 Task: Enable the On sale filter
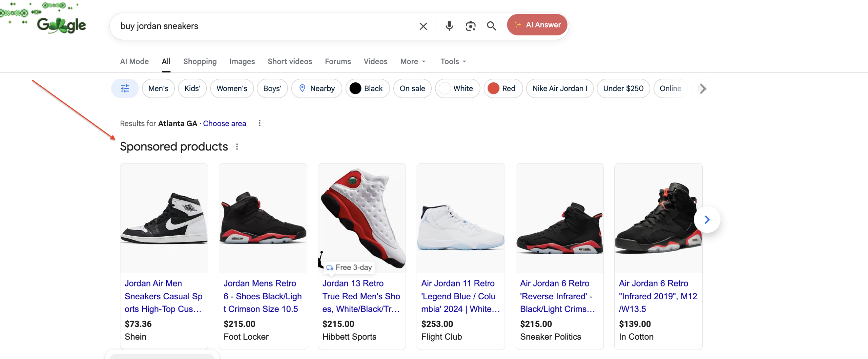pyautogui.click(x=412, y=88)
